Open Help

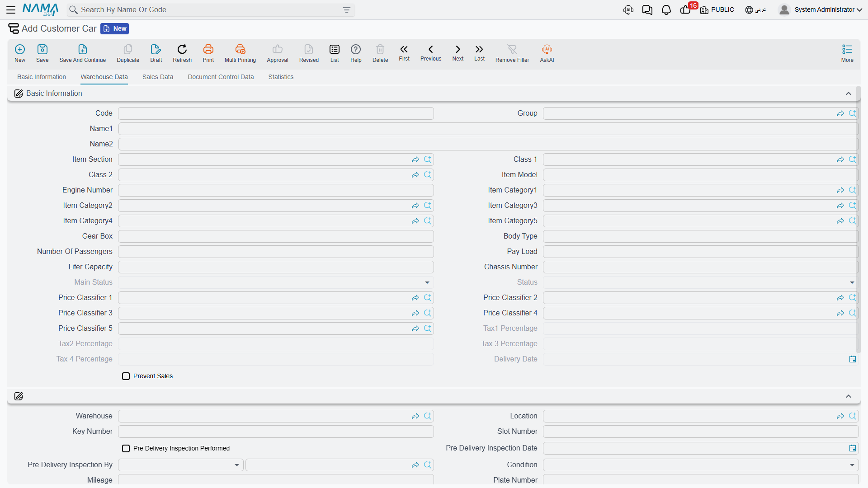tap(356, 53)
